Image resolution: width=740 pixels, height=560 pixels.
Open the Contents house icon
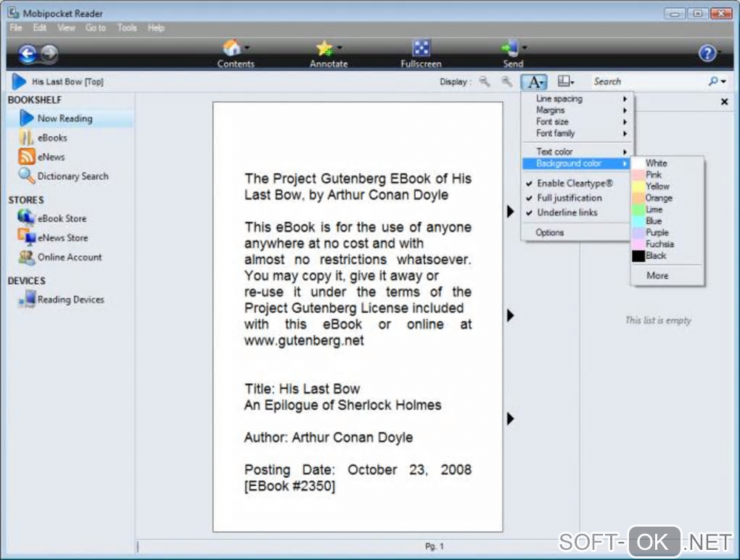pos(231,48)
